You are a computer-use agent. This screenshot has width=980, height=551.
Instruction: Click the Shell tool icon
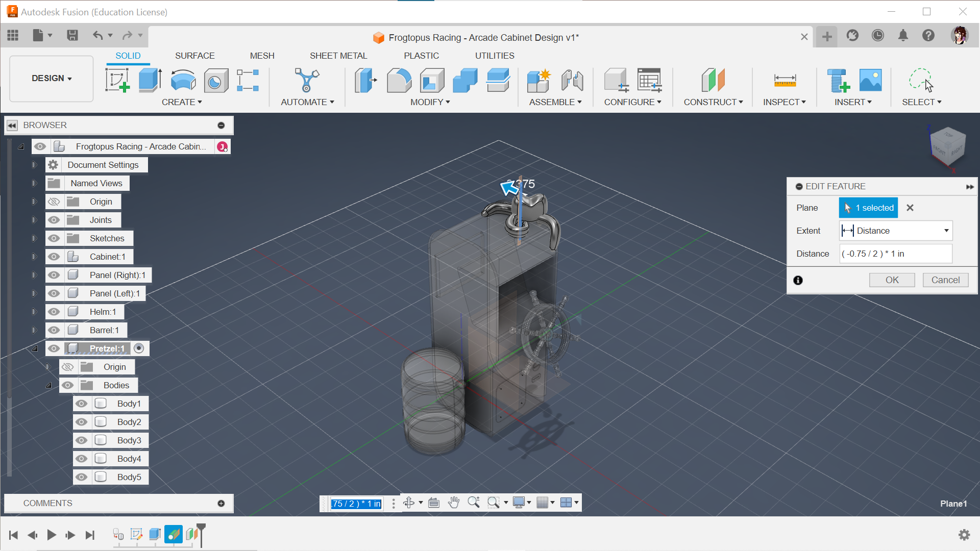coord(432,81)
